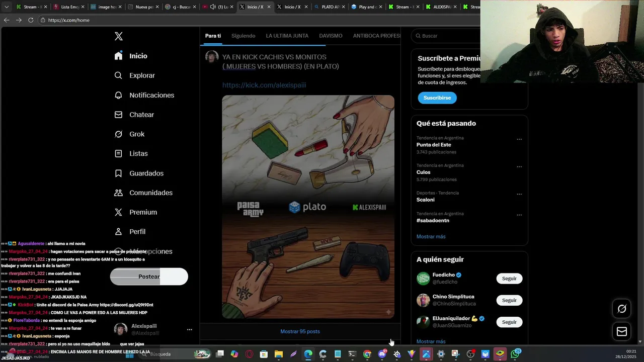Click the browser forward arrow
This screenshot has height=362, width=644.
19,20
